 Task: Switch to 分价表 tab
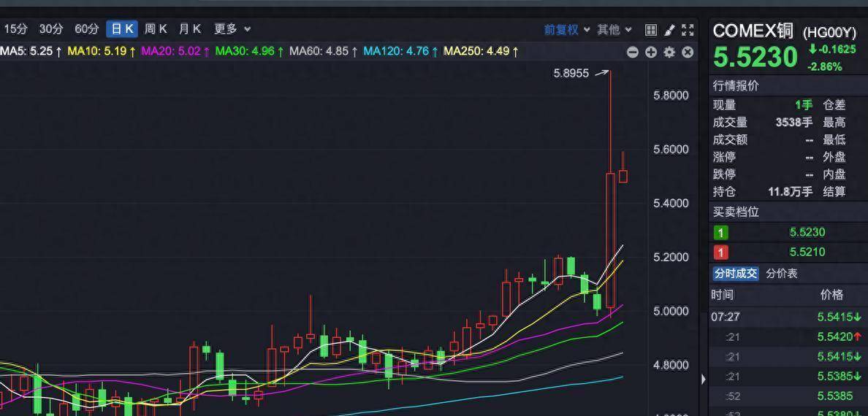click(782, 273)
